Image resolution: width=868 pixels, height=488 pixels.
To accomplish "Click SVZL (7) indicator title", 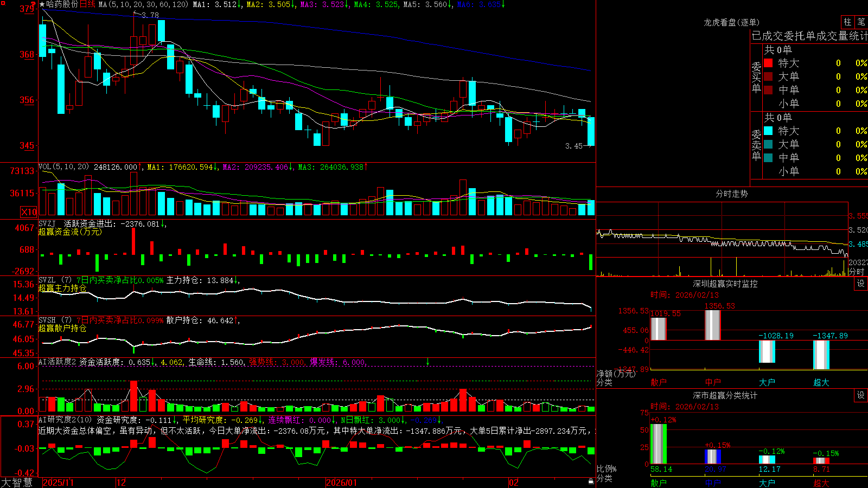I will click(x=55, y=280).
